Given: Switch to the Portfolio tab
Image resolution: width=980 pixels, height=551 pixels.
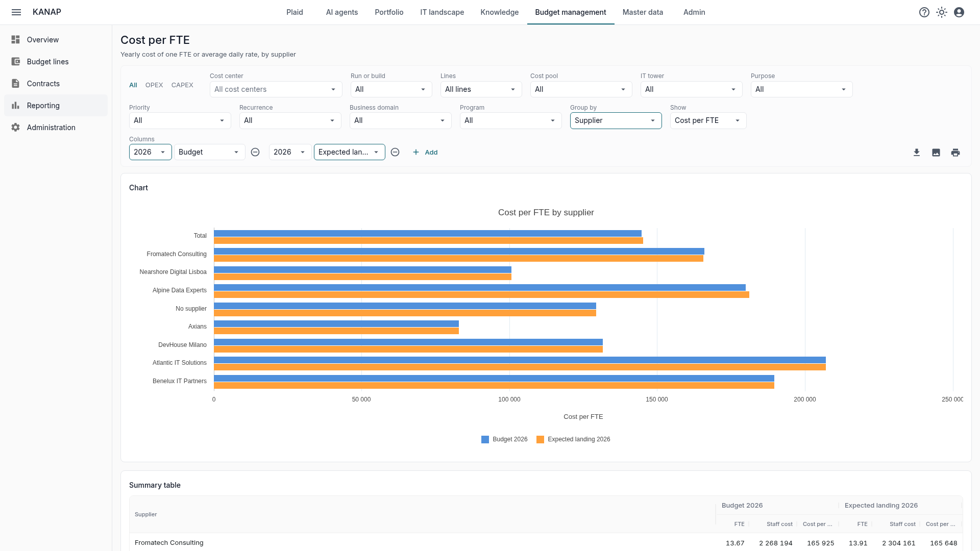Looking at the screenshot, I should 389,12.
